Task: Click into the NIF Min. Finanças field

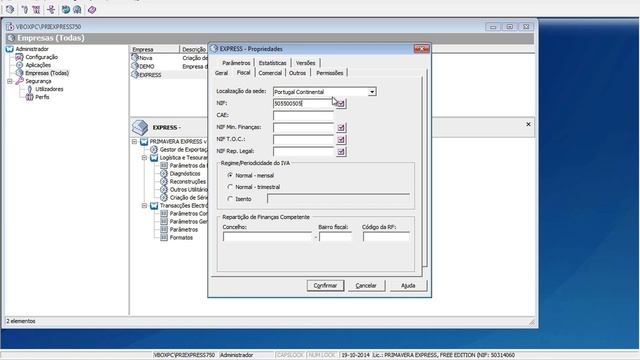Action: (303, 128)
